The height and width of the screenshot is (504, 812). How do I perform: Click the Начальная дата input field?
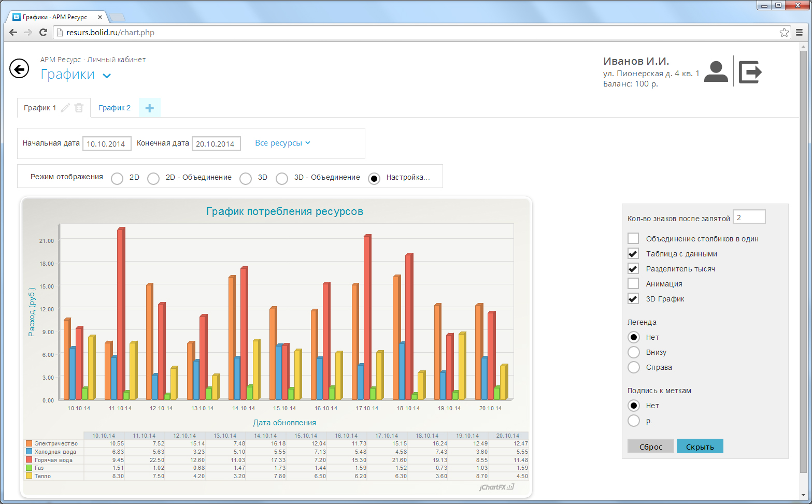[x=107, y=144]
